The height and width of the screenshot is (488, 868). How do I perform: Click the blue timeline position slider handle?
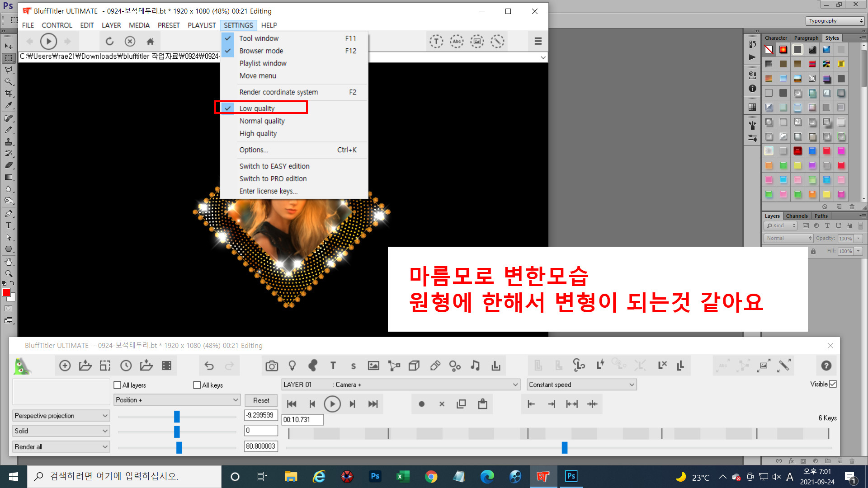[565, 448]
